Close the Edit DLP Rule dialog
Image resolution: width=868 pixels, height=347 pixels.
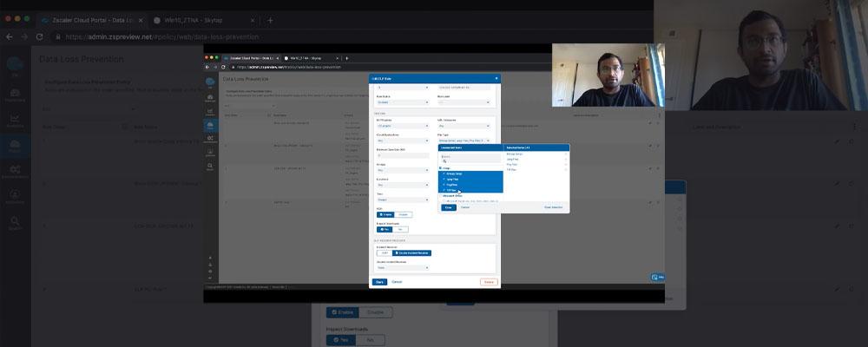click(x=496, y=78)
